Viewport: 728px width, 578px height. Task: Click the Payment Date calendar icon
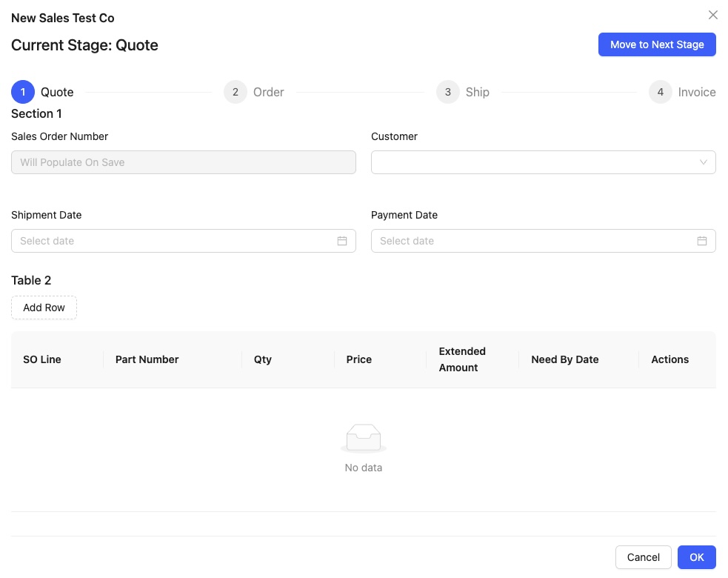(702, 241)
